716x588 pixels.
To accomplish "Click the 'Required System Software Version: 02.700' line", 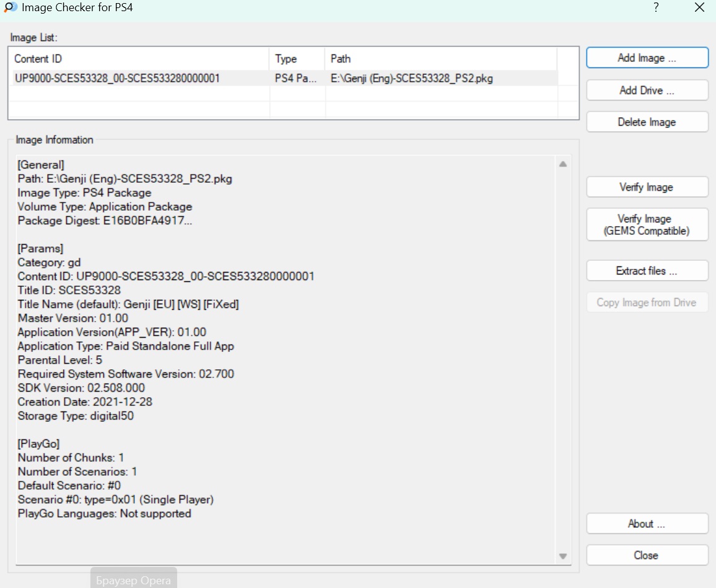I will 126,374.
